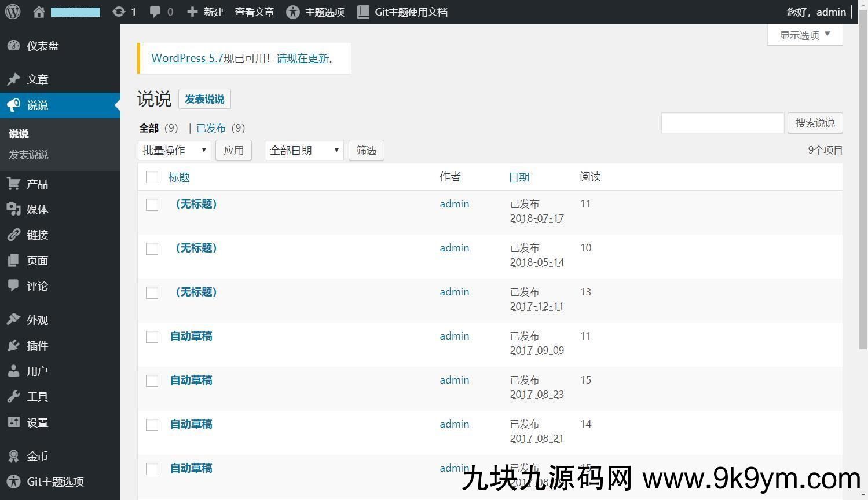Toggle the select-all checkbox beside 标题
The width and height of the screenshot is (868, 500).
(x=152, y=177)
